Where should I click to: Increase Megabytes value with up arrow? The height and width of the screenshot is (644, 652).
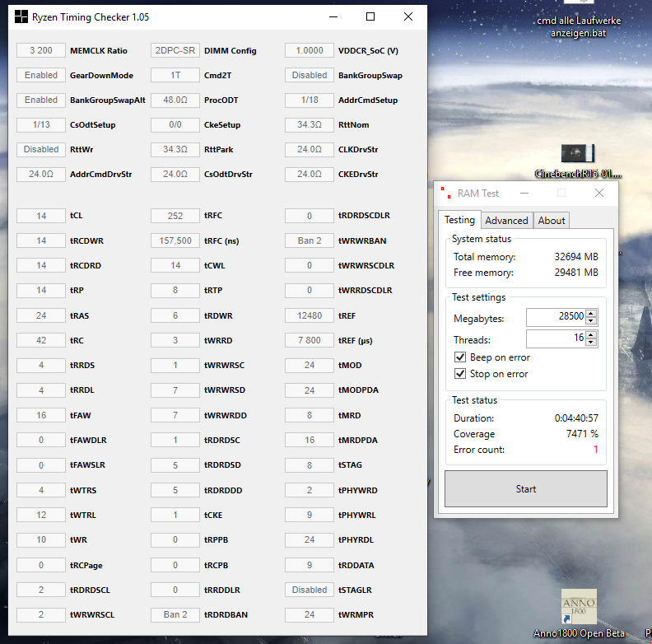591,313
